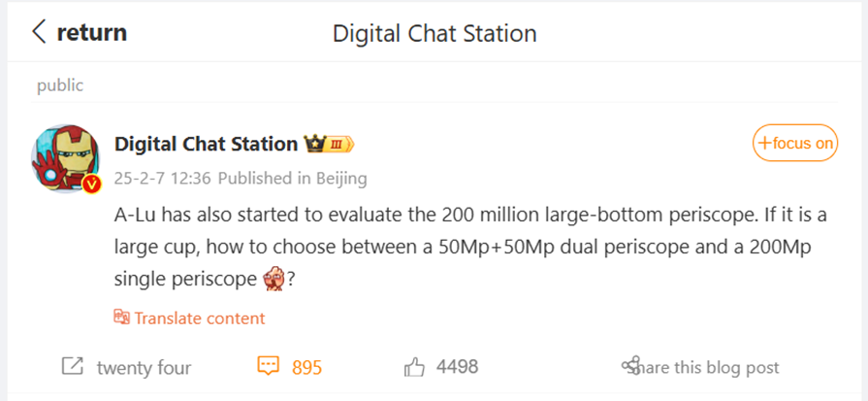
Task: Click the back chevron arrow icon
Action: (x=39, y=32)
